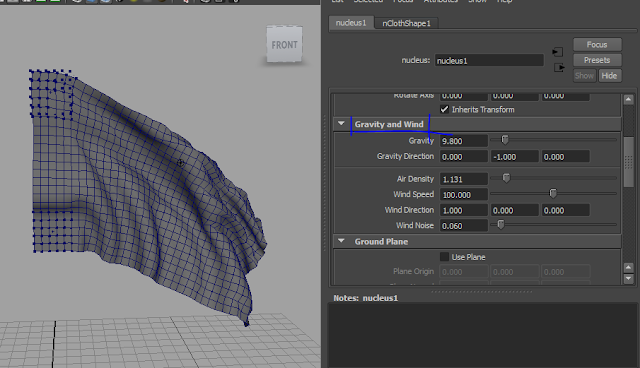The image size is (640, 368).
Task: Open the Presets button
Action: (597, 60)
